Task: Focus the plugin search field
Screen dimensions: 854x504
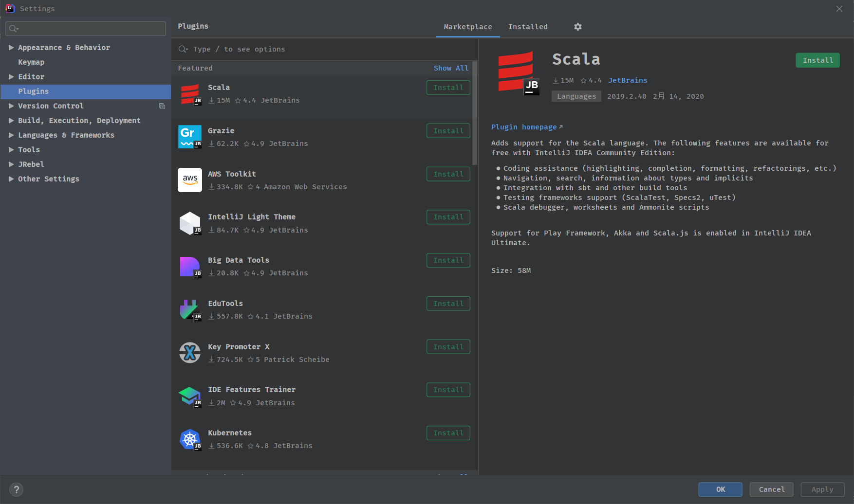Action: pyautogui.click(x=325, y=49)
